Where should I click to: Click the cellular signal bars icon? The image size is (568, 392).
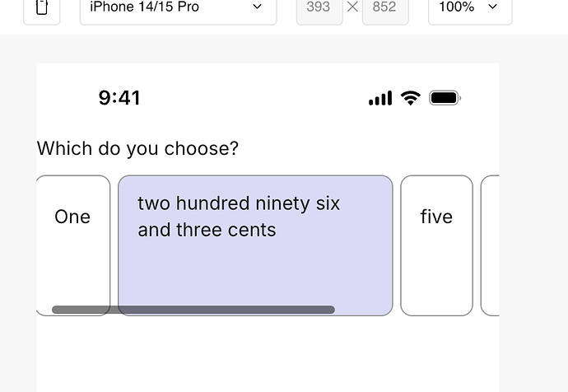click(380, 98)
